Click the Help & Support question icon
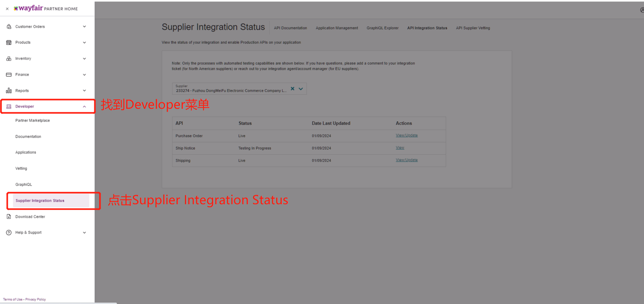The width and height of the screenshot is (644, 304). pyautogui.click(x=9, y=232)
